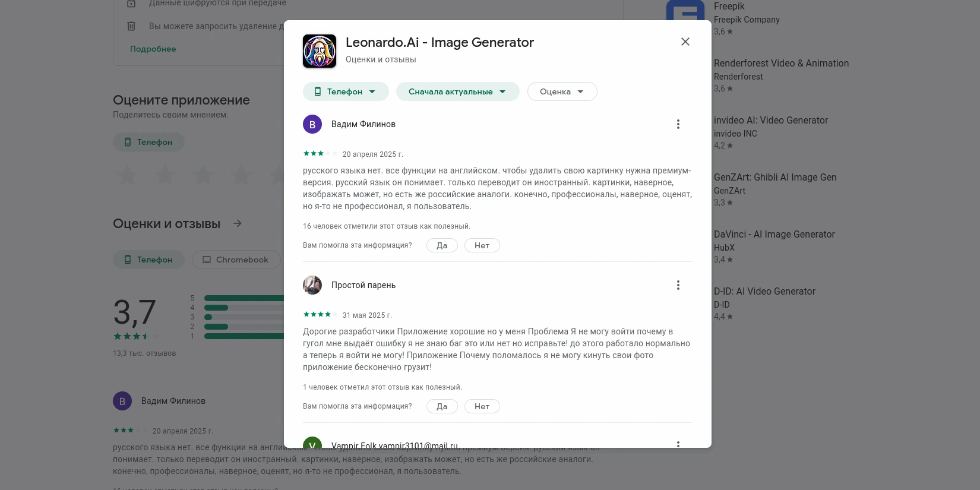Select Телефон chip under Оцените приложение
The height and width of the screenshot is (490, 980).
coord(148,142)
